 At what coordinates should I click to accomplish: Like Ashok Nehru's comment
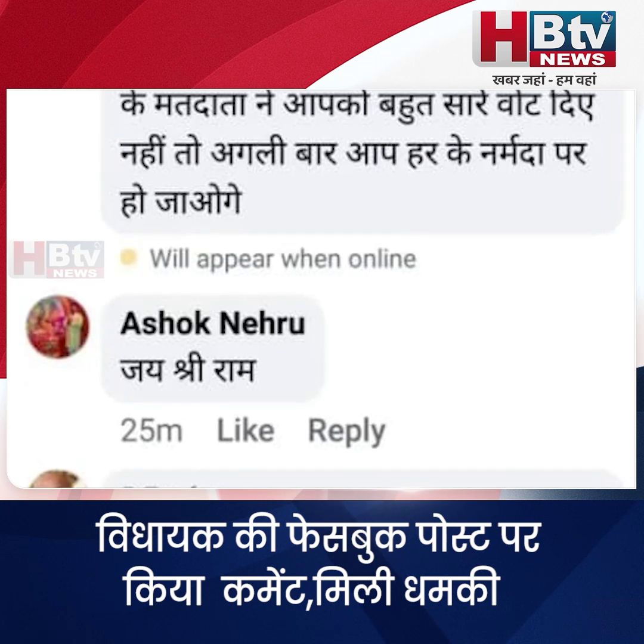tap(246, 431)
